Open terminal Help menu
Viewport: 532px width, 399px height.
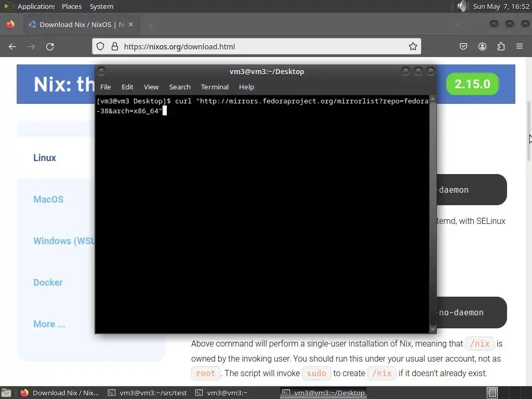pos(246,87)
